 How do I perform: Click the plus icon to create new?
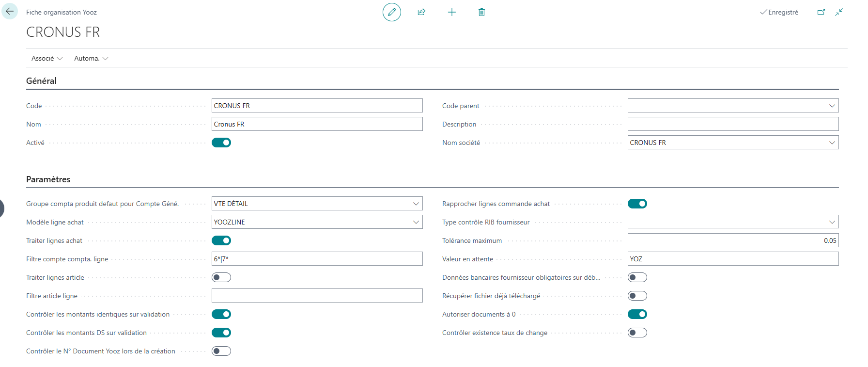451,12
